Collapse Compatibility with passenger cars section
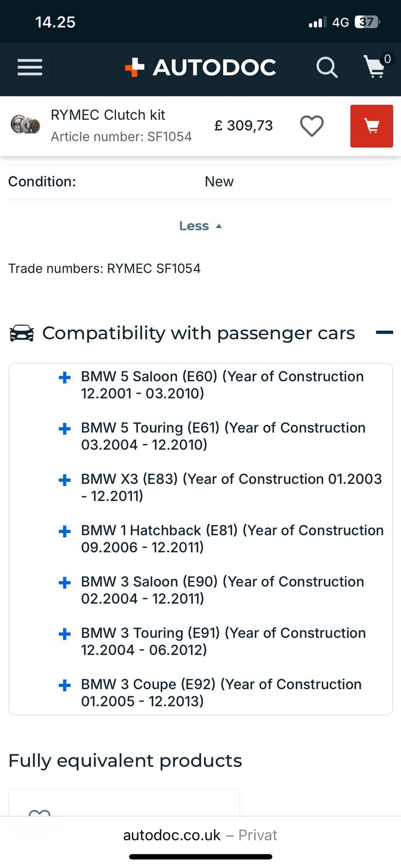The image size is (401, 868). pyautogui.click(x=384, y=332)
